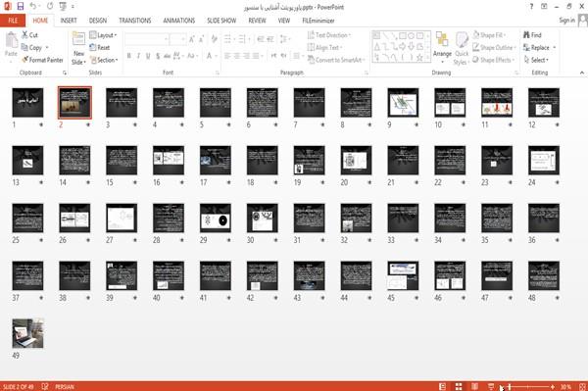The image size is (588, 391).
Task: Click the Copy command
Action: coord(31,48)
